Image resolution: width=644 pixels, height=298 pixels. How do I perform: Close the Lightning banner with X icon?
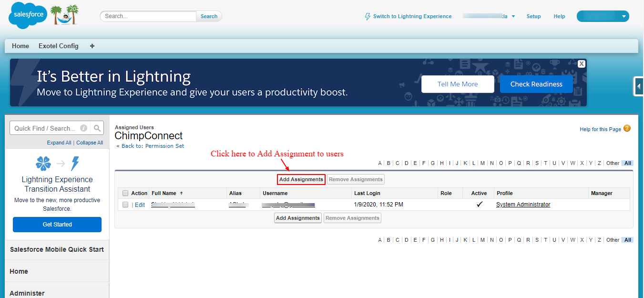coord(581,64)
